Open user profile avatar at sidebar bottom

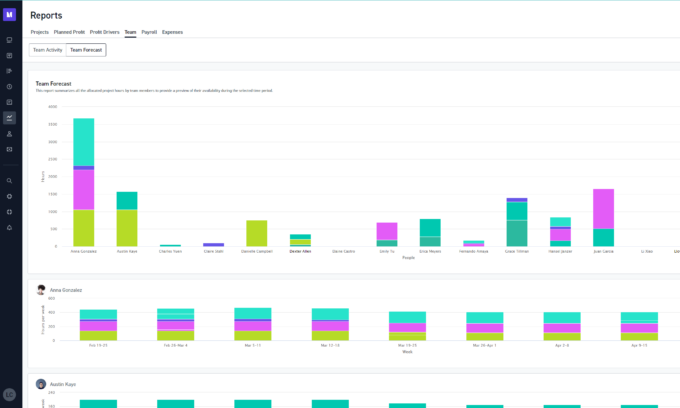coord(9,395)
